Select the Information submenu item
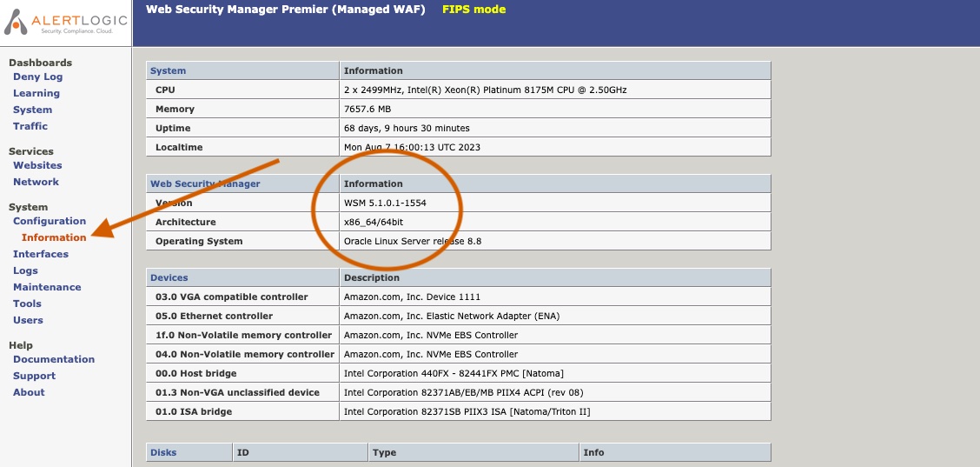 coord(54,237)
